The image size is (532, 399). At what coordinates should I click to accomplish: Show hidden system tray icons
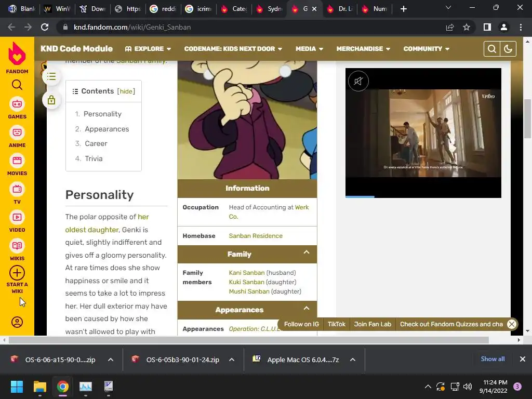(x=428, y=387)
